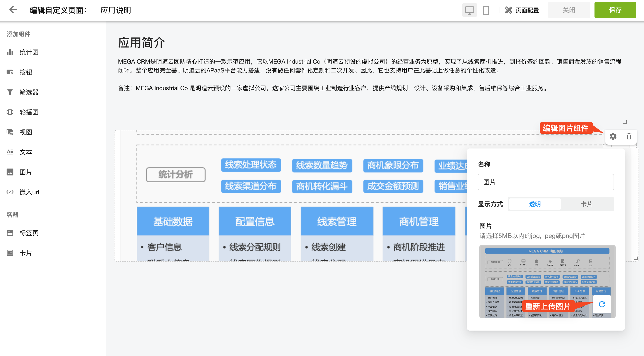Click the 应用简介 heading
644x356 pixels.
click(141, 43)
